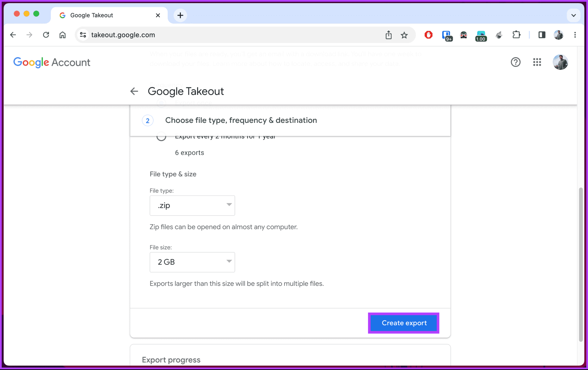Go to the browser home page
Screen dimensions: 588x370
(62, 35)
